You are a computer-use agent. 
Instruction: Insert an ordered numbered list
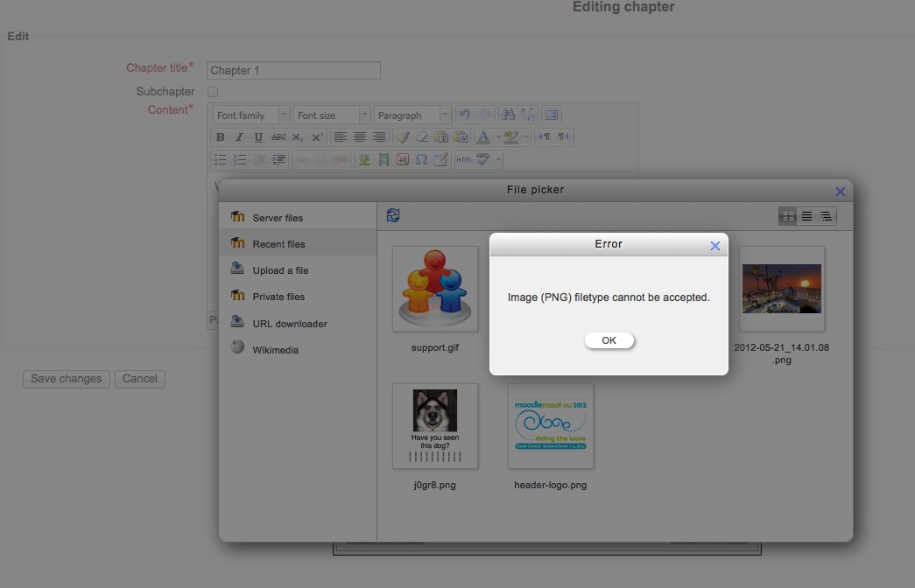[239, 160]
